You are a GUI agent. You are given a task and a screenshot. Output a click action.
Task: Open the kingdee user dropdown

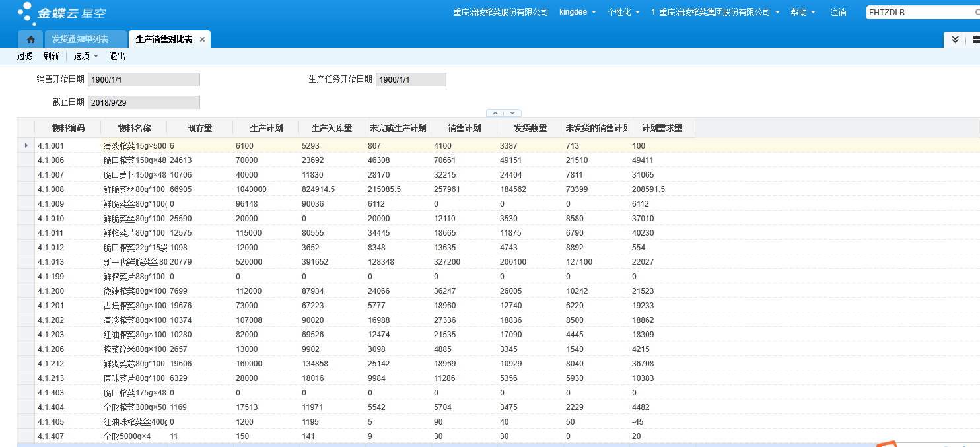(x=578, y=12)
